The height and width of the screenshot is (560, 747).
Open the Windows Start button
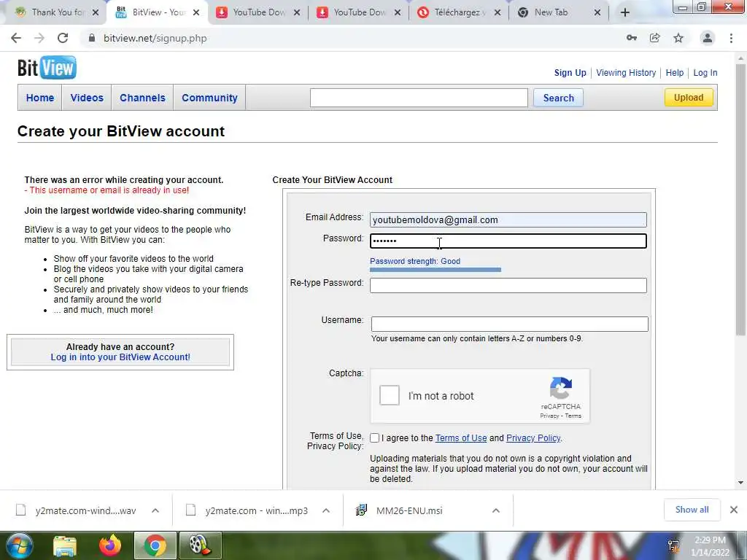20,545
